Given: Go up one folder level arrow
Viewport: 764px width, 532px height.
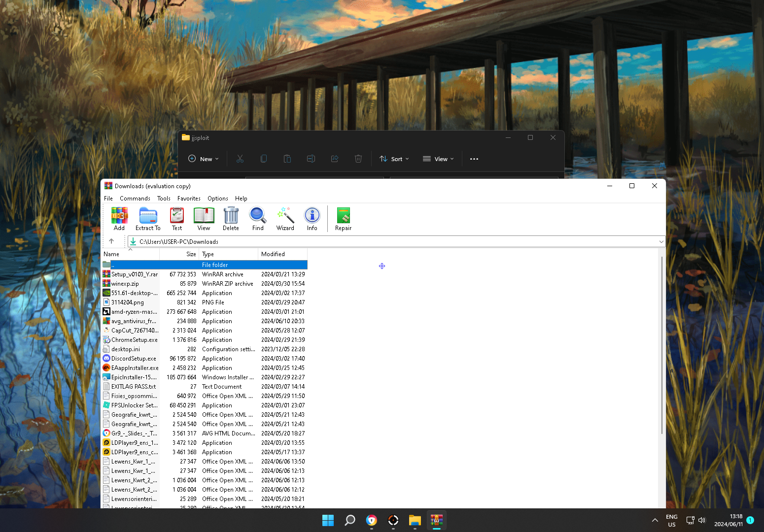Looking at the screenshot, I should click(x=111, y=241).
